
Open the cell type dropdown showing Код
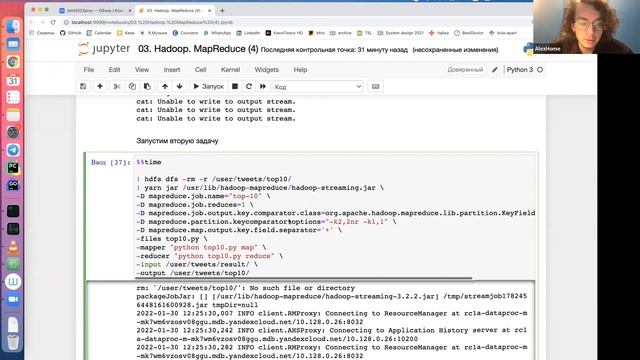tap(318, 87)
